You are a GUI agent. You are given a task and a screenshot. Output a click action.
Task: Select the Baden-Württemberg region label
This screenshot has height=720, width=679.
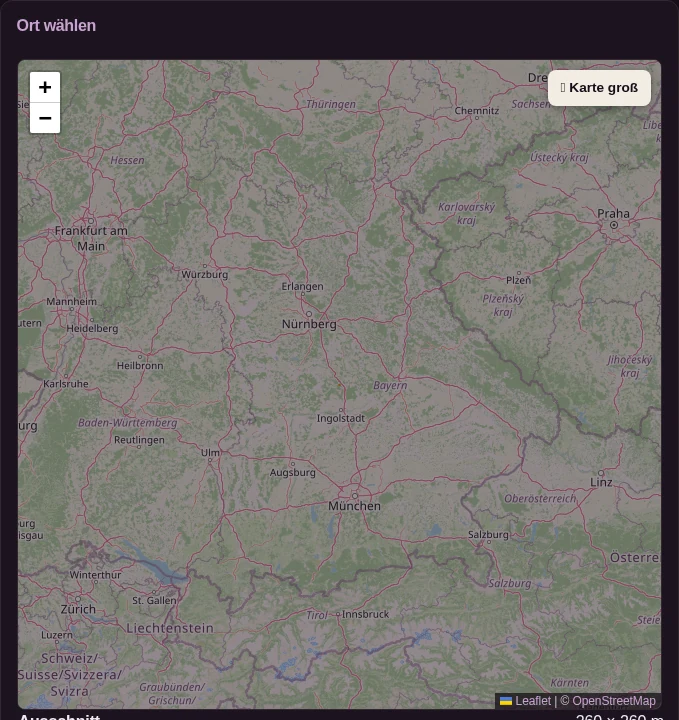127,423
